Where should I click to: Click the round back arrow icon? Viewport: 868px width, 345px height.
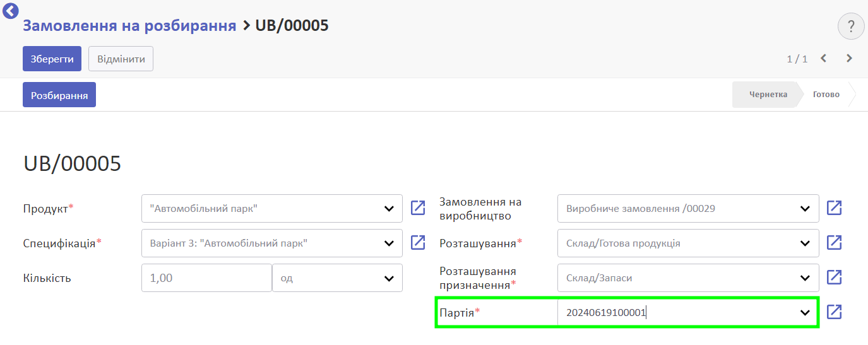click(11, 10)
